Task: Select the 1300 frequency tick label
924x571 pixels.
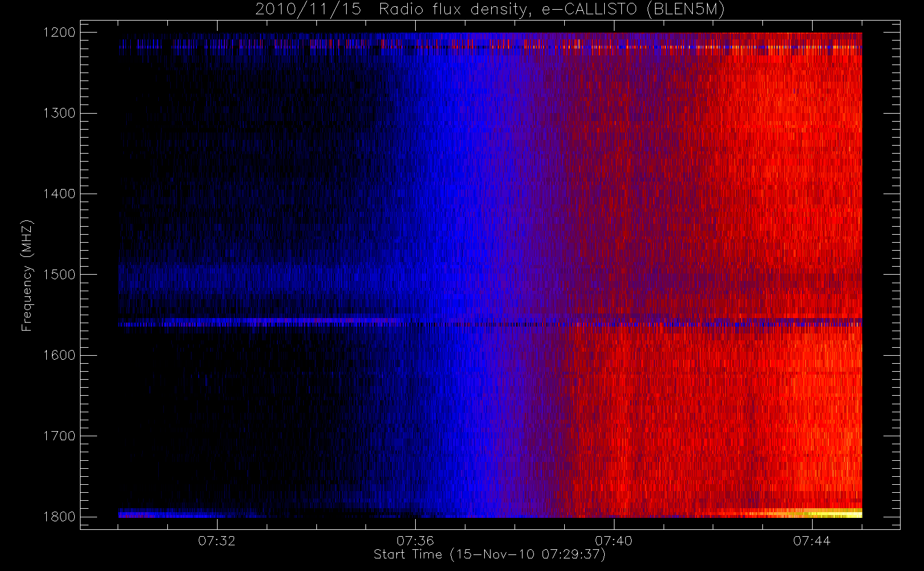Action: coord(59,113)
